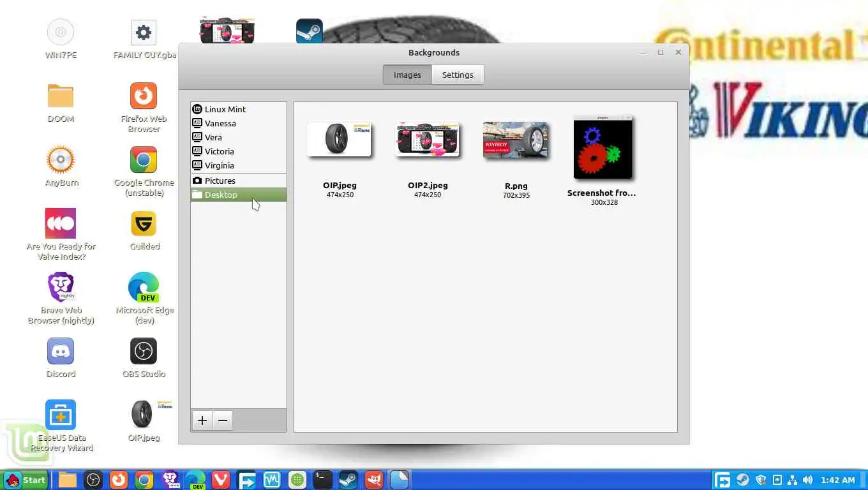Viewport: 868px width, 490px height.
Task: Open the shield update tray icon
Action: coord(761,480)
